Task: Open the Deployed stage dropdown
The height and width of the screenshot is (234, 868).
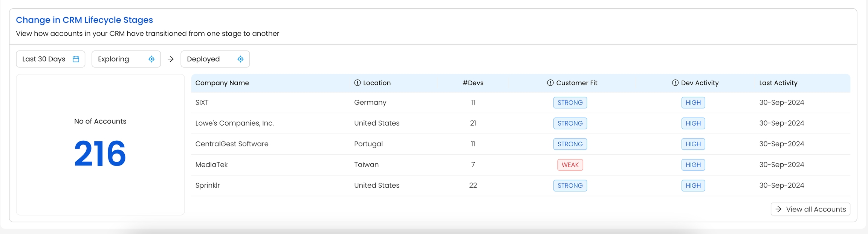Action: [x=215, y=59]
